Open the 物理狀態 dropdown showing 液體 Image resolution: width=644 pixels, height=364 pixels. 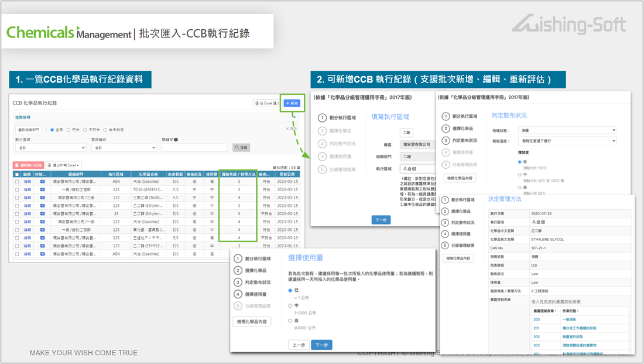coord(567,130)
